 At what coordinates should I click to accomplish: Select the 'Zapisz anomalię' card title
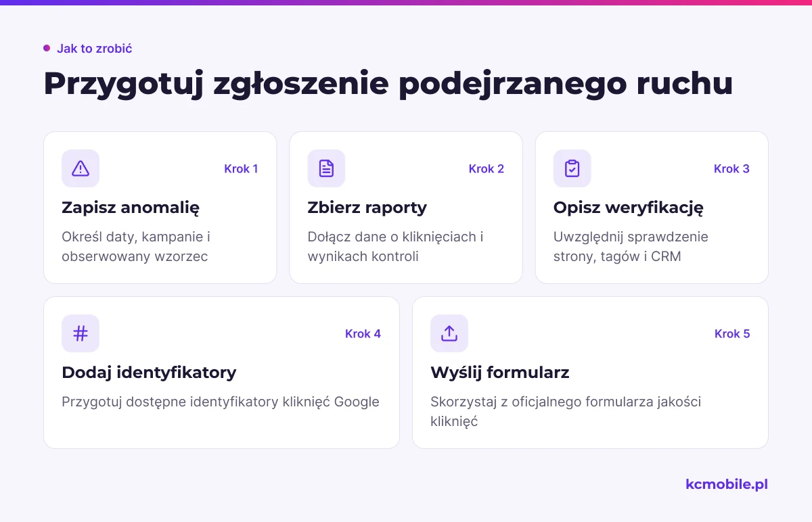click(x=131, y=208)
